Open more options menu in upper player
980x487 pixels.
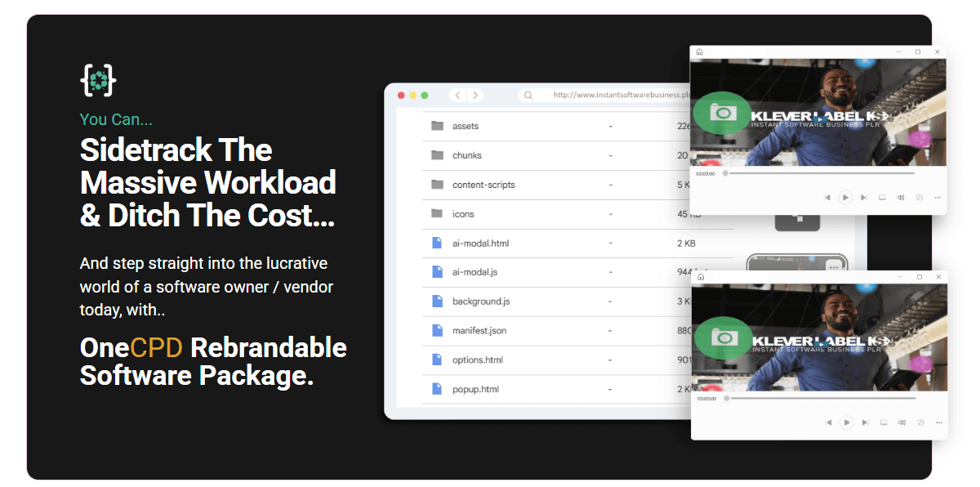point(938,197)
